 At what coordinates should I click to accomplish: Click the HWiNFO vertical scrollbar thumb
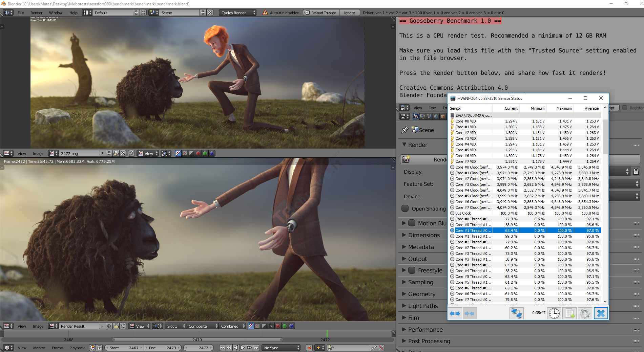[605, 137]
